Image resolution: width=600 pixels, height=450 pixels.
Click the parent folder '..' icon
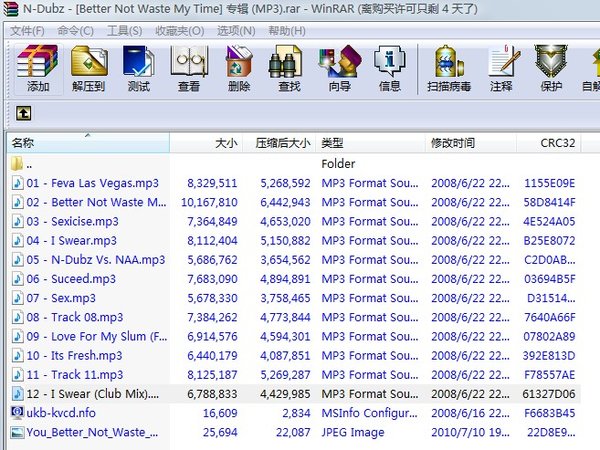[17, 164]
